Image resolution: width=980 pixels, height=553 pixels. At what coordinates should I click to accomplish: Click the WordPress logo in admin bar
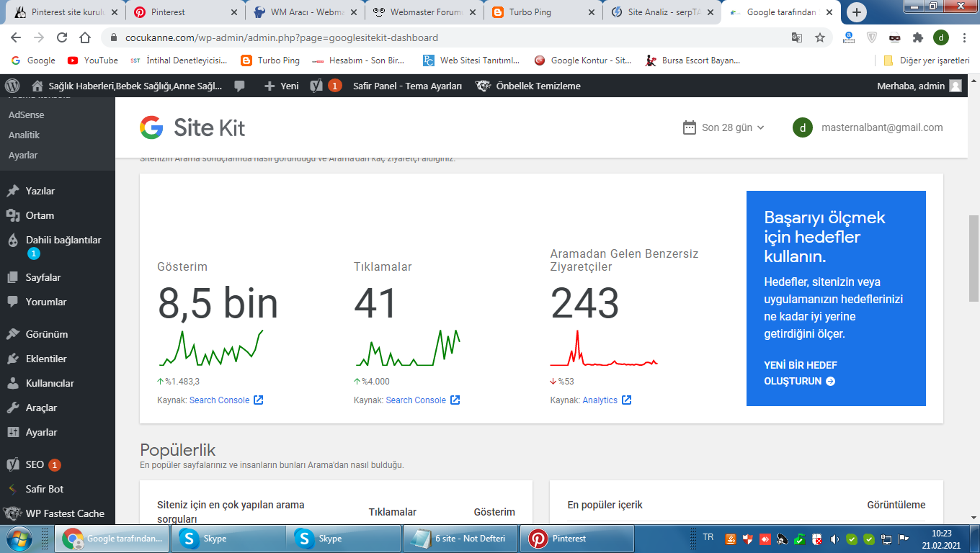point(12,86)
